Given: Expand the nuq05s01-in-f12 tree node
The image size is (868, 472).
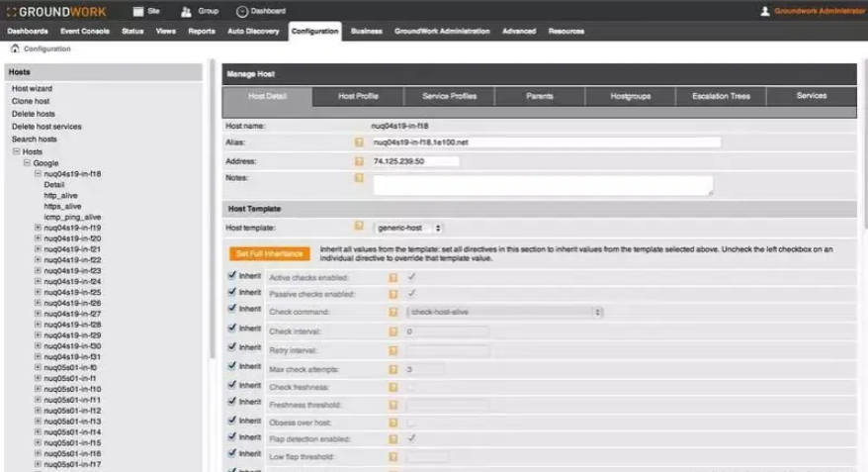Looking at the screenshot, I should 38,411.
